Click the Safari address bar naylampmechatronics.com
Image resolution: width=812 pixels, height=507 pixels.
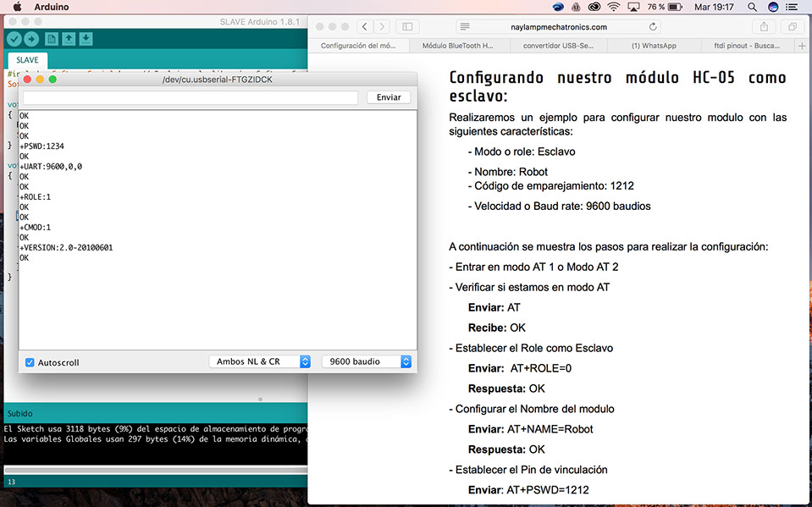coord(559,26)
